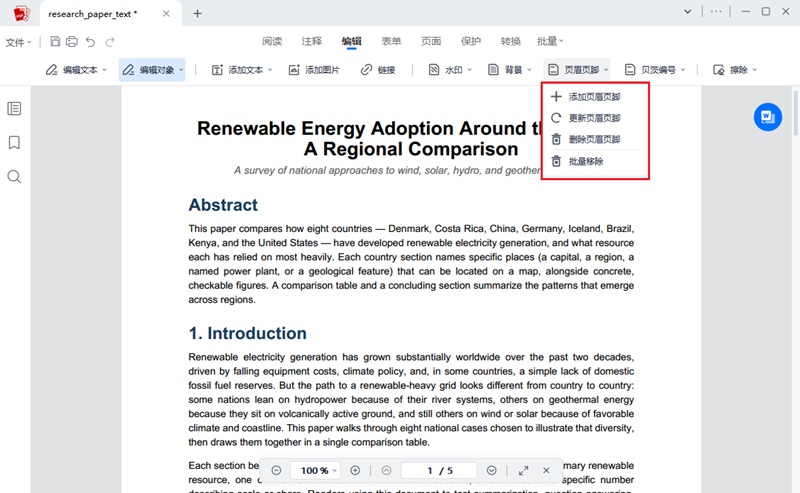
Task: Close the research_paper_text tab
Action: pyautogui.click(x=166, y=14)
